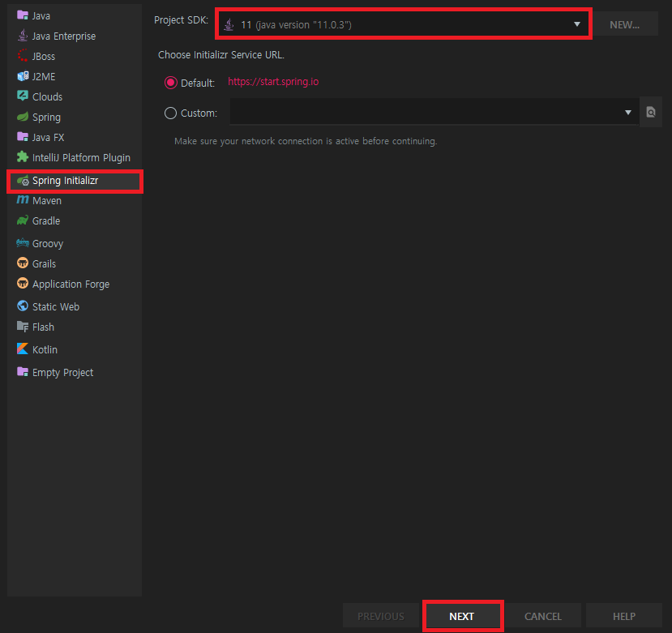Select Application Forge entry
The width and height of the screenshot is (672, 633).
pyautogui.click(x=75, y=284)
